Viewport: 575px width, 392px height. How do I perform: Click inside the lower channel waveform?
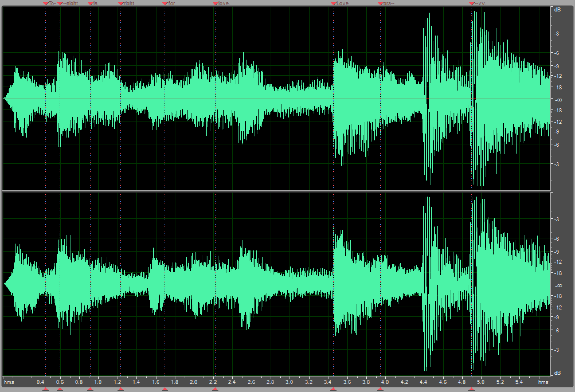277,284
